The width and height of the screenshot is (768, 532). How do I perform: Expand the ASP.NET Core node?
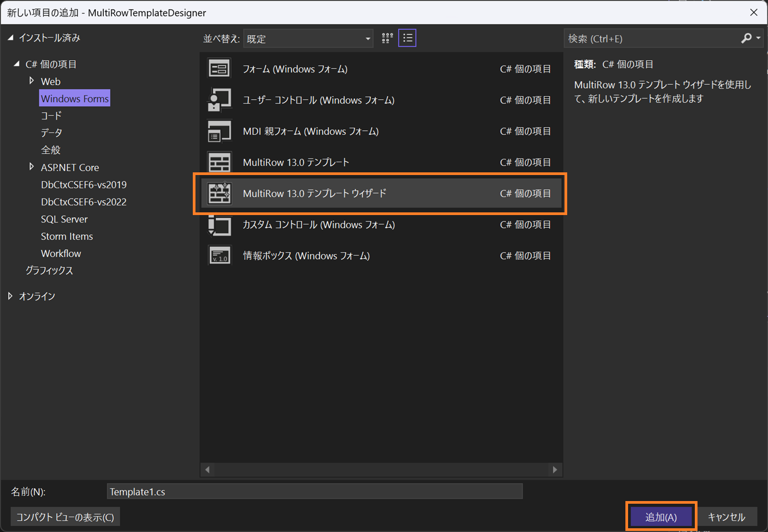click(x=32, y=167)
